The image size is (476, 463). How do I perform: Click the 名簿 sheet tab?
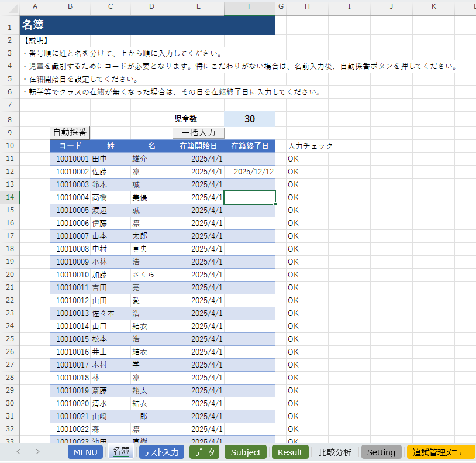click(120, 452)
